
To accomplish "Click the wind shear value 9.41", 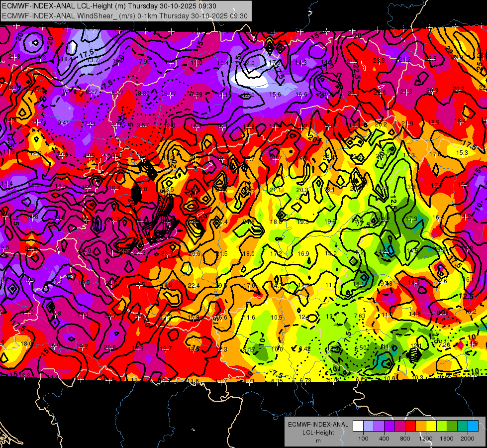I will [63, 123].
